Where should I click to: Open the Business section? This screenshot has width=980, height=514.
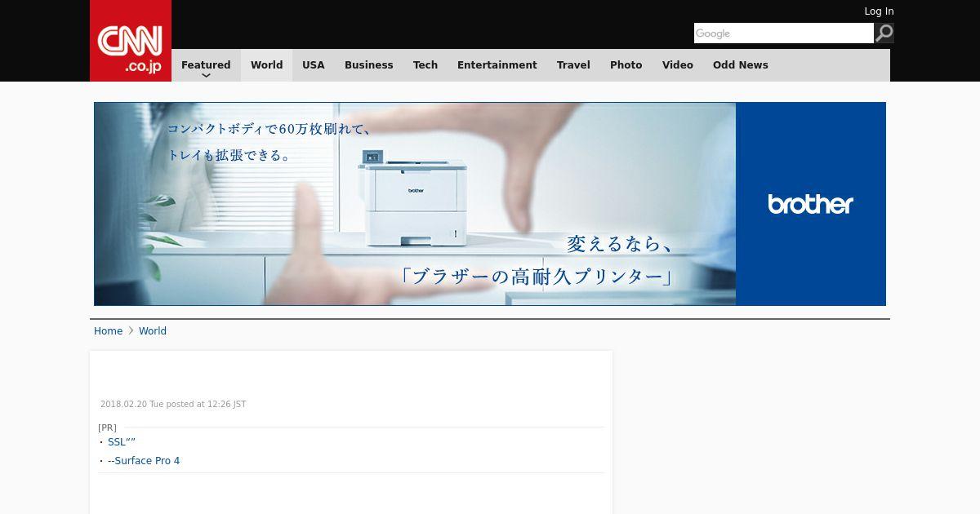[368, 65]
